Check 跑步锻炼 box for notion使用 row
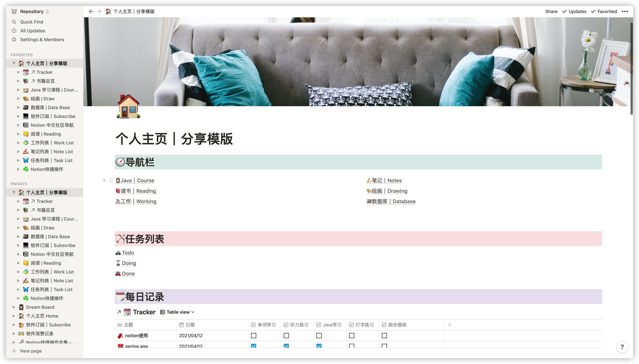The image size is (639, 364). [384, 336]
